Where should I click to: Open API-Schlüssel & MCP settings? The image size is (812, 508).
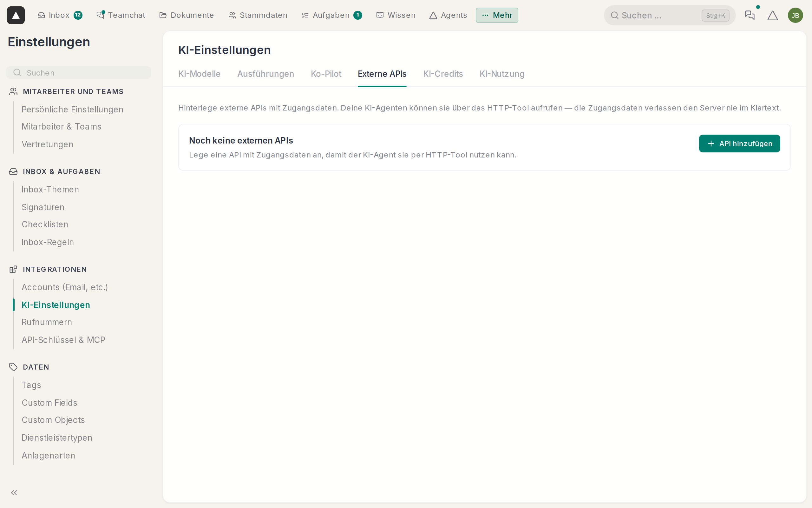(x=63, y=340)
